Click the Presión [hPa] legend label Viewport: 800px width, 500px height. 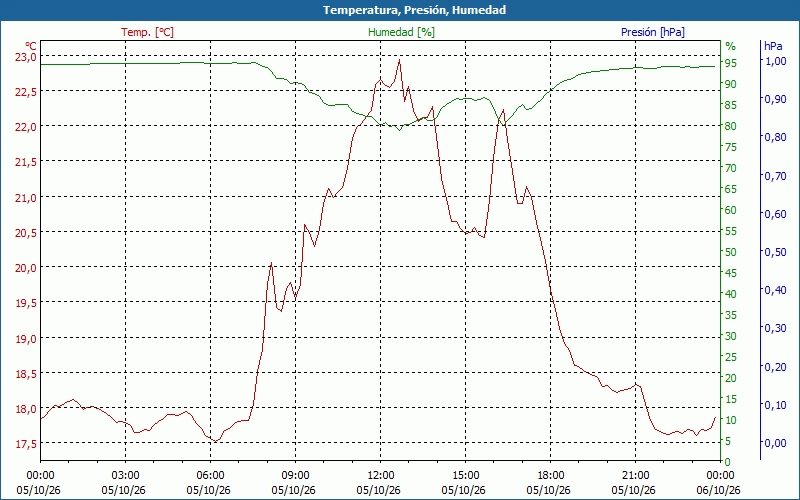[x=653, y=32]
